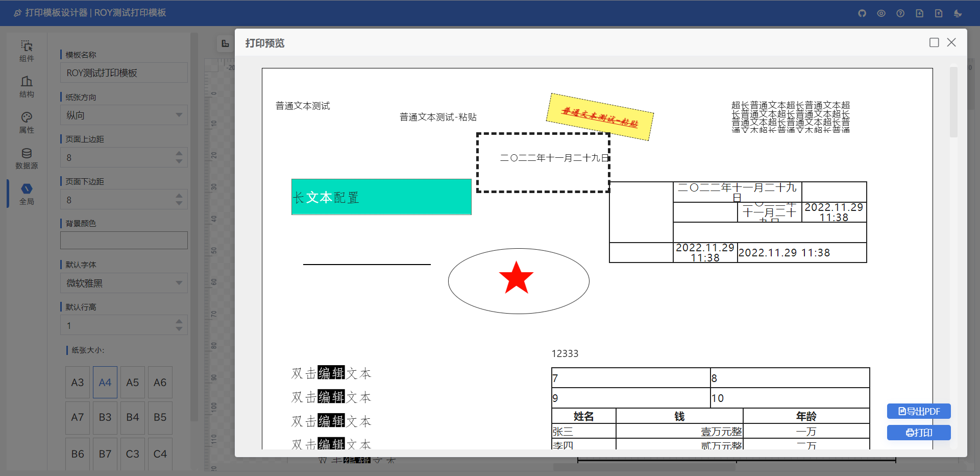Click the export file (upload arrow) icon
The height and width of the screenshot is (476, 980).
click(x=939, y=13)
